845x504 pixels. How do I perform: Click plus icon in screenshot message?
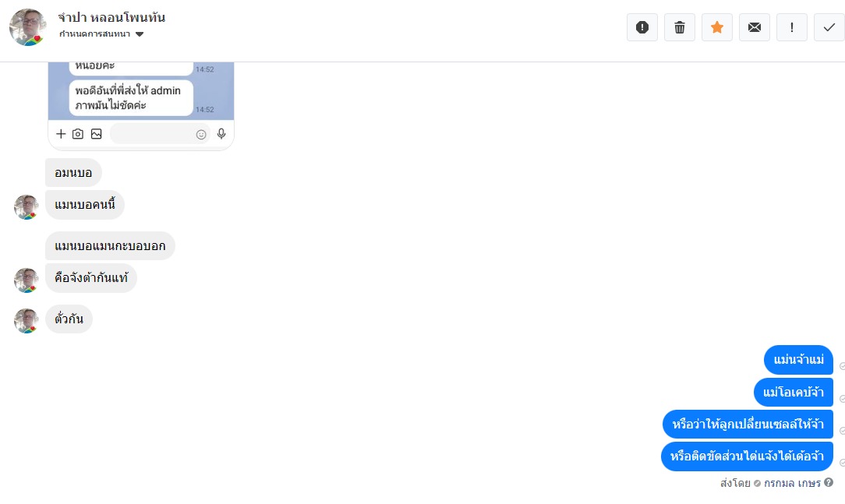[61, 133]
